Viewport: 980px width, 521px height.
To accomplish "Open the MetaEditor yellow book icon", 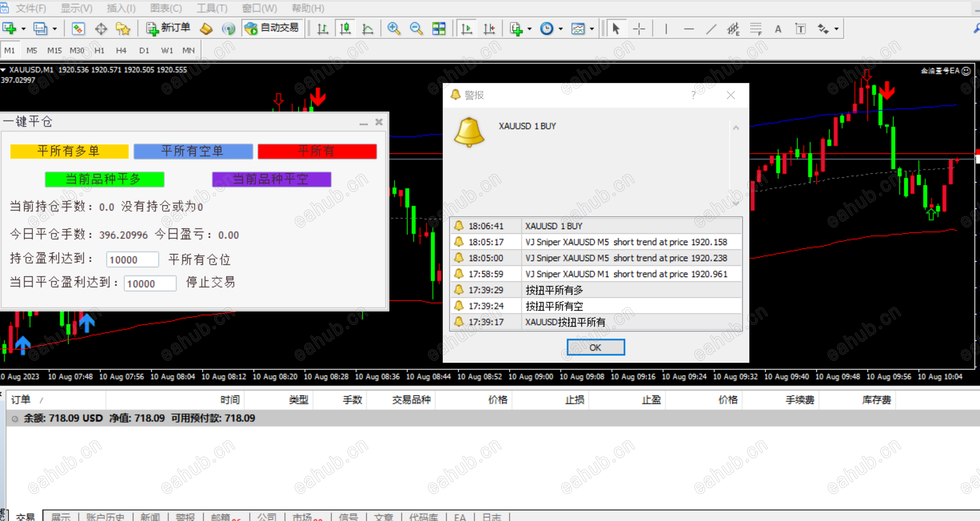I will [x=206, y=29].
